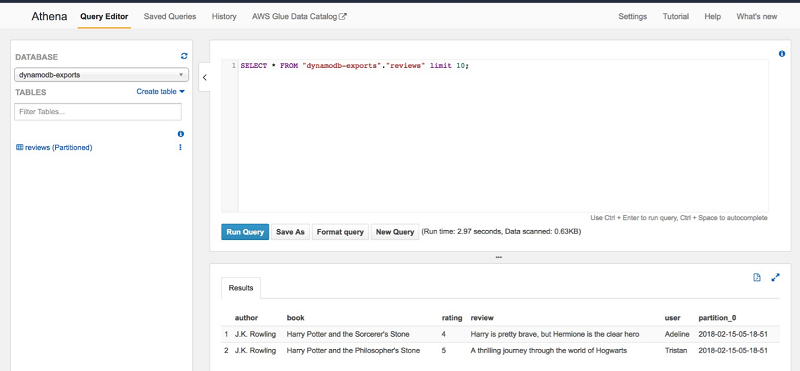
Task: Start a New Query
Action: pos(395,232)
